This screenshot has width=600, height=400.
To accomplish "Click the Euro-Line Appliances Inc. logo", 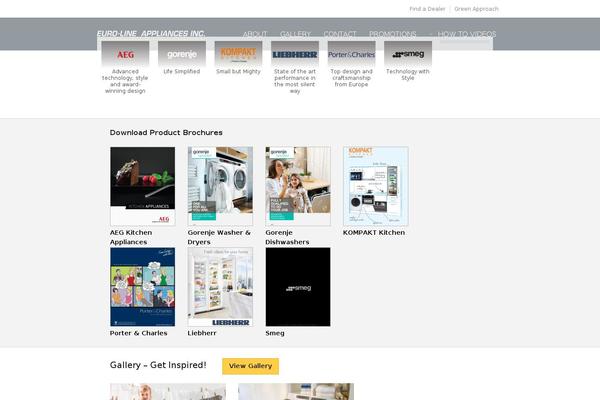I will pyautogui.click(x=151, y=34).
